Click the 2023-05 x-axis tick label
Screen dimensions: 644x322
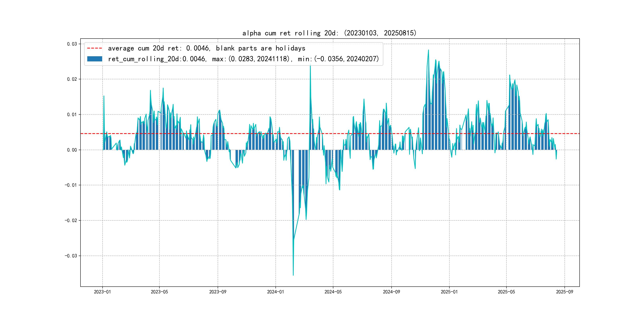(x=159, y=292)
